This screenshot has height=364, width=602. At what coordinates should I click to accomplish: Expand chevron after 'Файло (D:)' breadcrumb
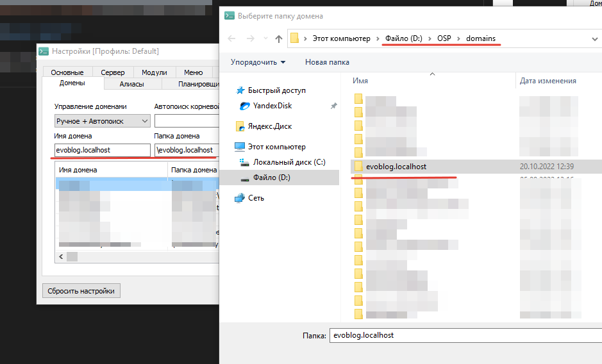(430, 38)
